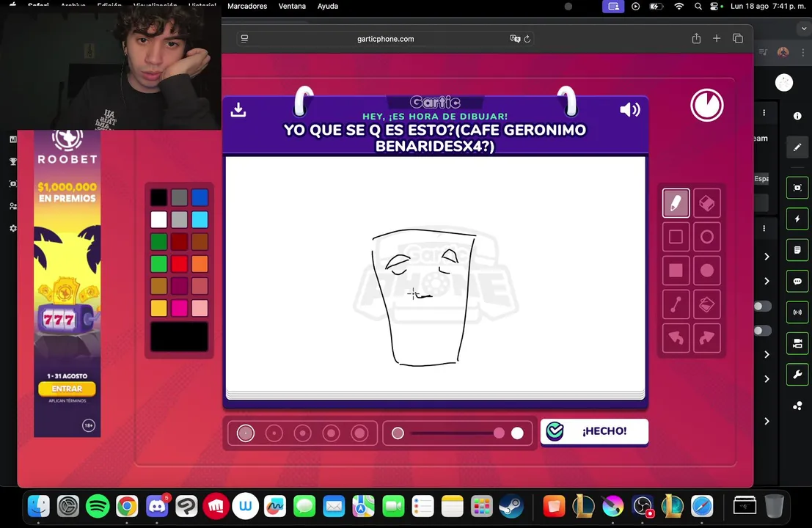Open the Ayuda menu
812x528 pixels.
tap(328, 6)
